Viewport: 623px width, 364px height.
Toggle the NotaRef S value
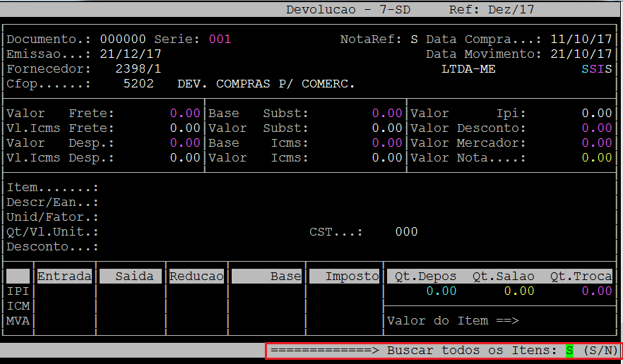point(414,40)
